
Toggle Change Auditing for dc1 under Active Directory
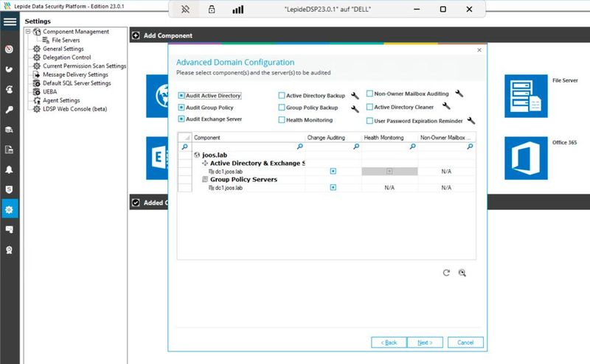(x=333, y=171)
